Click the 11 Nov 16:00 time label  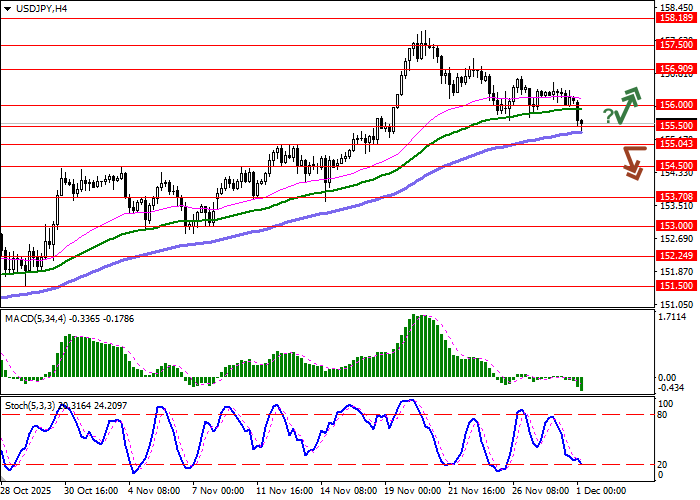point(284,491)
